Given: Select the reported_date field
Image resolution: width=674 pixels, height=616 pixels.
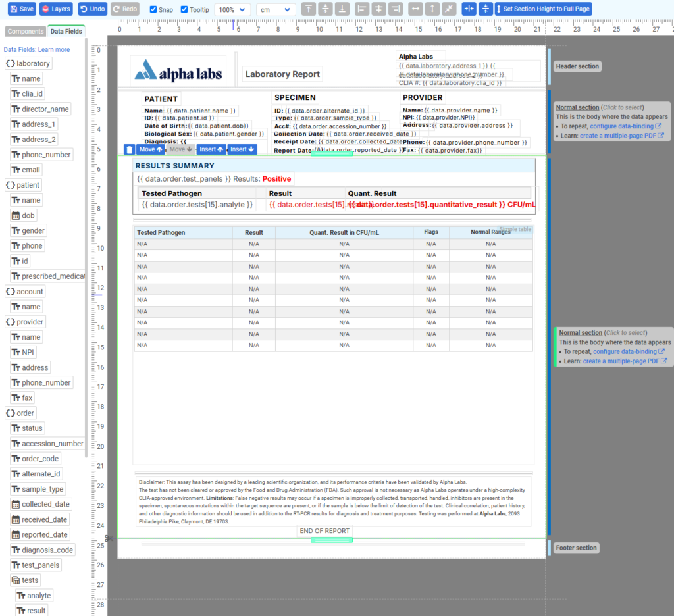Looking at the screenshot, I should click(40, 535).
